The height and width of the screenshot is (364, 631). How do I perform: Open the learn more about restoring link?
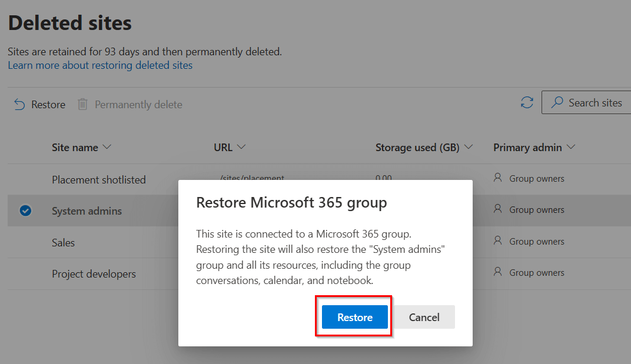(x=99, y=65)
